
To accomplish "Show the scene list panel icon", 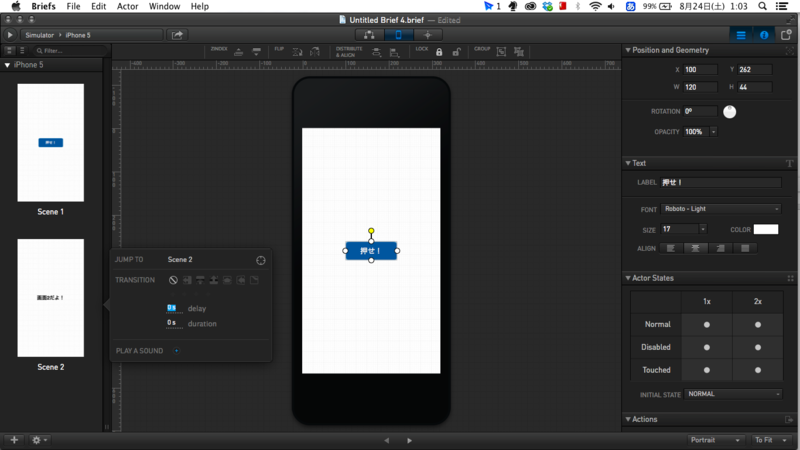I will (x=741, y=35).
